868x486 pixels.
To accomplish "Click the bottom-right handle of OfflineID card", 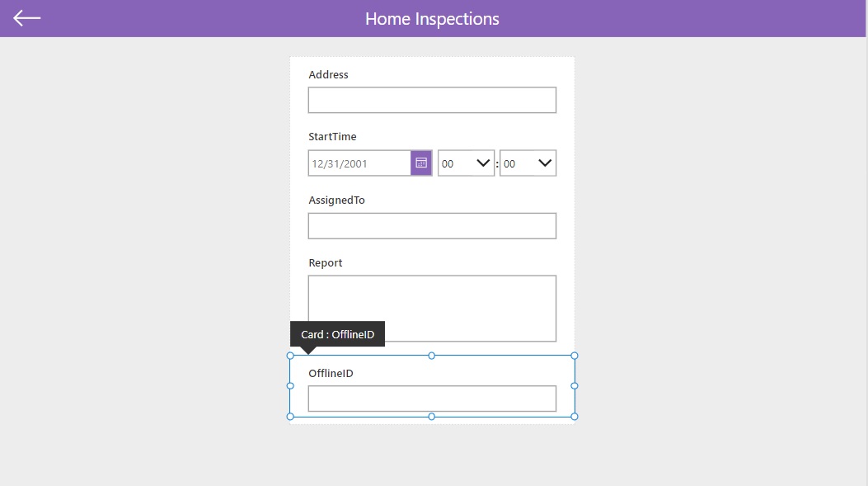I will (575, 416).
